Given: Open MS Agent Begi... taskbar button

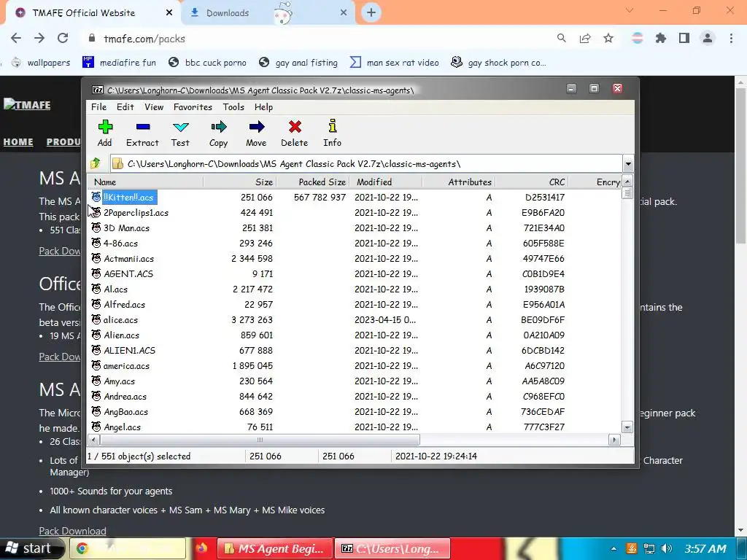Looking at the screenshot, I should click(275, 548).
